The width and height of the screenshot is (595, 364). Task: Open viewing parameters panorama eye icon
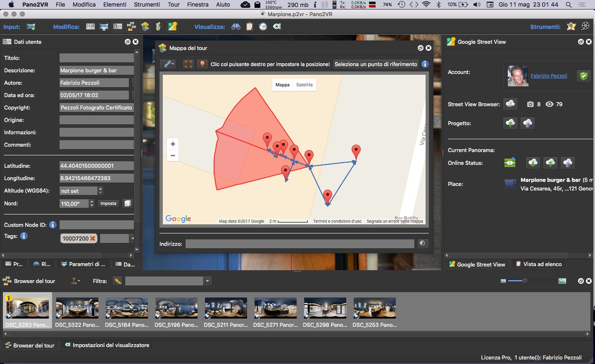click(x=104, y=26)
